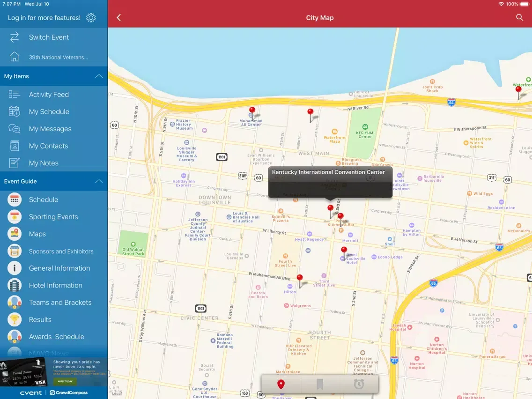Collapse the Event Guide section

click(x=99, y=181)
